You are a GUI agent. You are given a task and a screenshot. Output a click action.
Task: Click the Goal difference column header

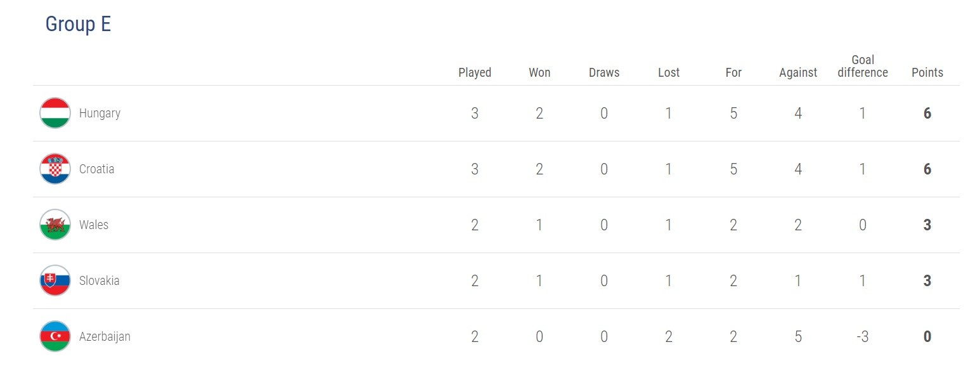(x=863, y=66)
